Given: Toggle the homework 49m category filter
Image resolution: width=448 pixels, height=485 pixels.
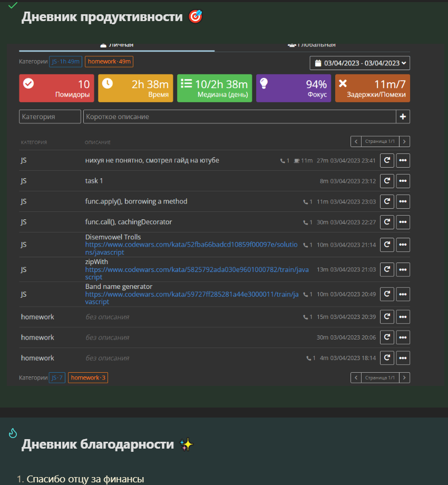Looking at the screenshot, I should (109, 62).
